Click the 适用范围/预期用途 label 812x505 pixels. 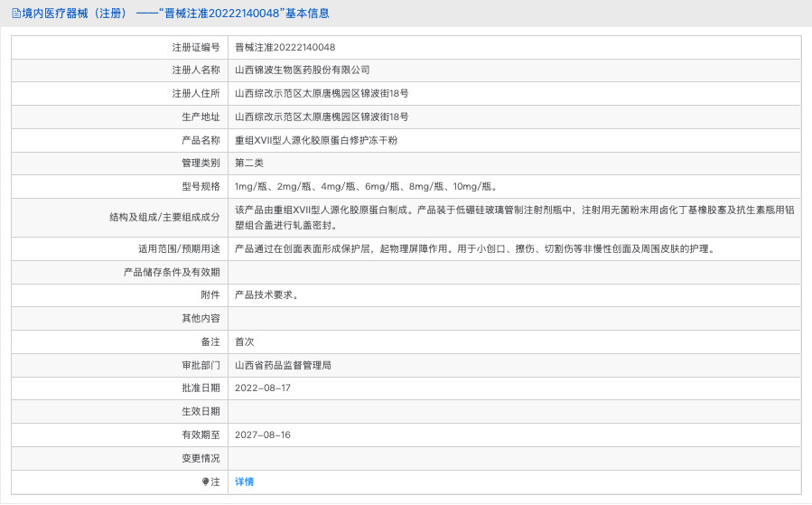click(179, 248)
